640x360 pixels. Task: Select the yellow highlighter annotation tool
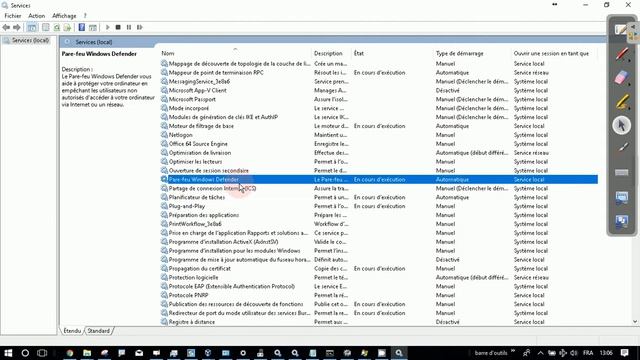coord(622,102)
